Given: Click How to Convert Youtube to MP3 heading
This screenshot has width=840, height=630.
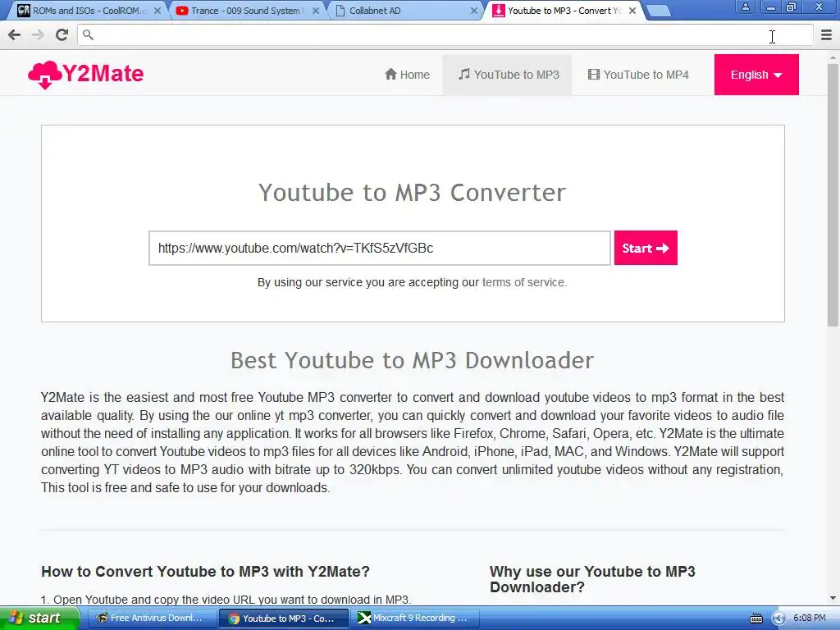Looking at the screenshot, I should (205, 572).
